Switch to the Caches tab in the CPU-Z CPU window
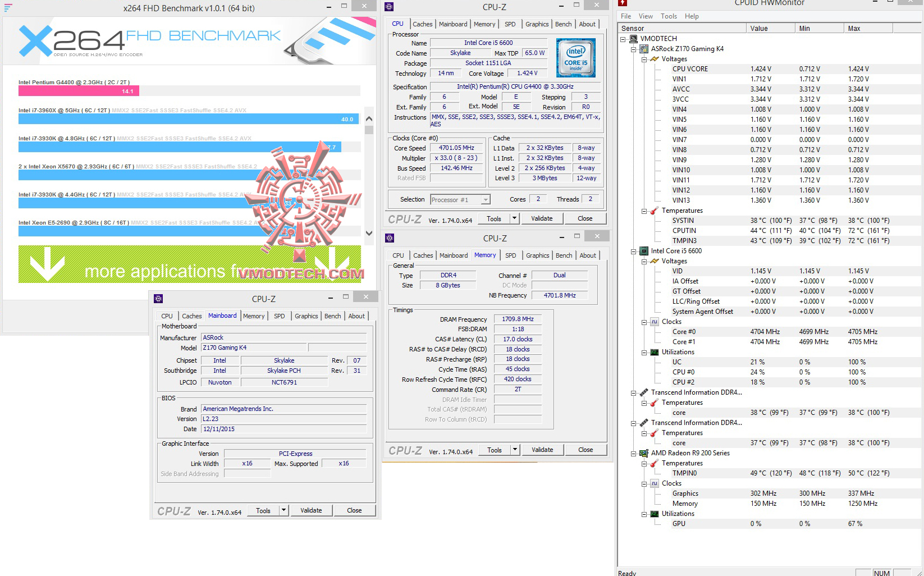924x576 pixels. 423,24
